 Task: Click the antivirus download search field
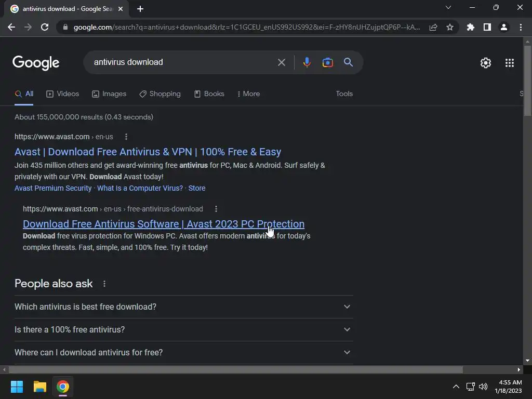coord(183,62)
